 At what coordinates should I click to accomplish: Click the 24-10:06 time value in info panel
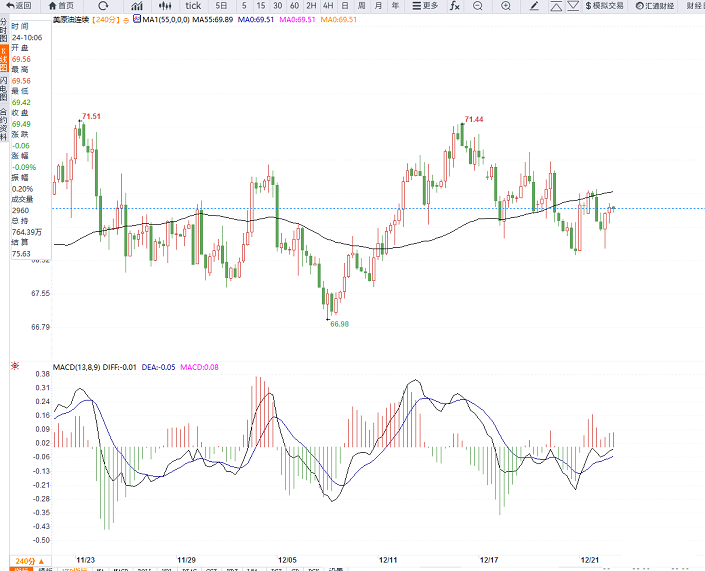[x=27, y=38]
